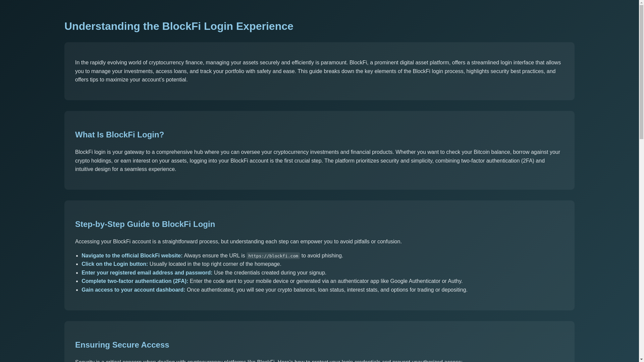The image size is (644, 362).
Task: Click 'Use the credentials created during your signup' text
Action: [x=270, y=273]
